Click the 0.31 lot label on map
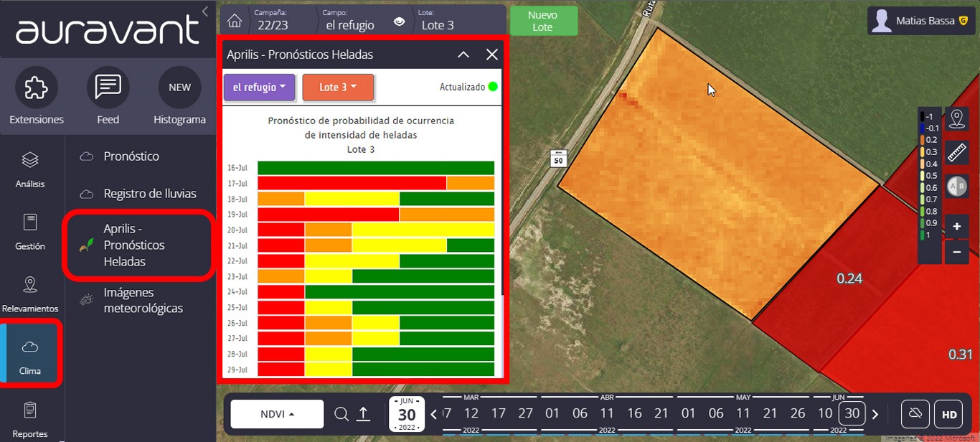This screenshot has width=980, height=442. (960, 354)
